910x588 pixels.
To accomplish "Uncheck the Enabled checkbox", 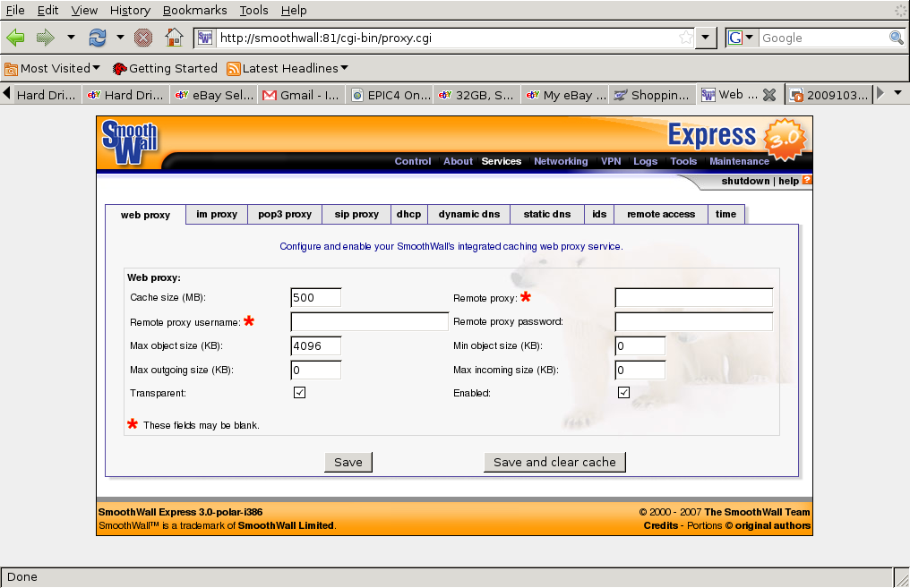I will click(624, 393).
